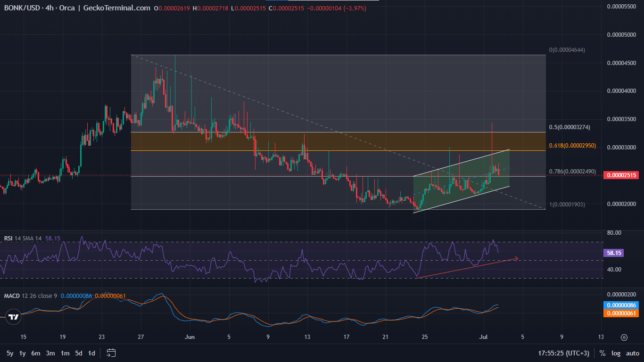
Task: Click the RSI 80.00 axis label
Action: (614, 233)
